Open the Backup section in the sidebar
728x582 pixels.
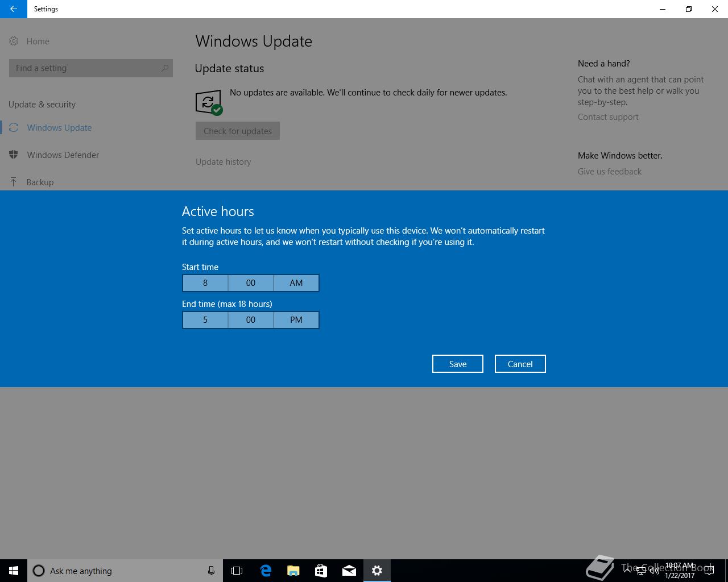click(40, 182)
